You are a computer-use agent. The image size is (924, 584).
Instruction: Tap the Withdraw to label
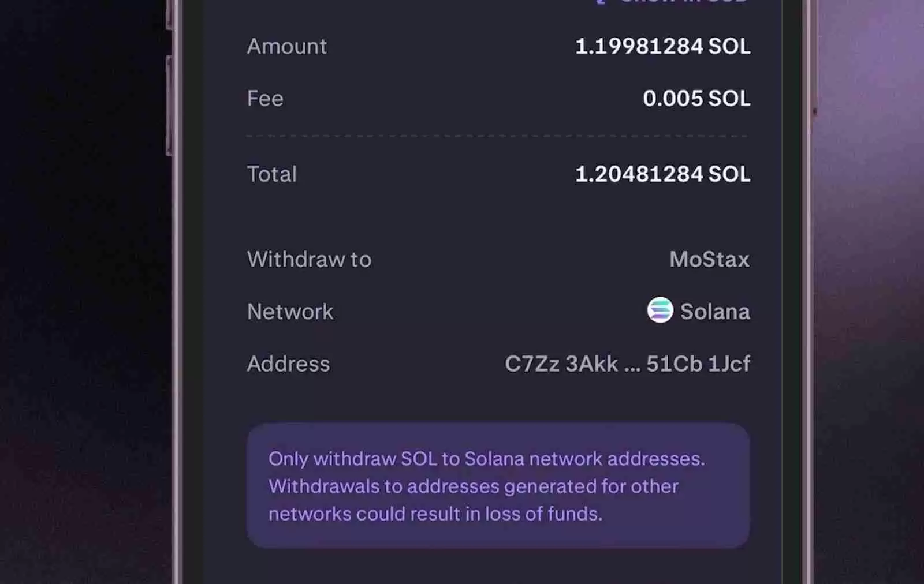coord(309,260)
